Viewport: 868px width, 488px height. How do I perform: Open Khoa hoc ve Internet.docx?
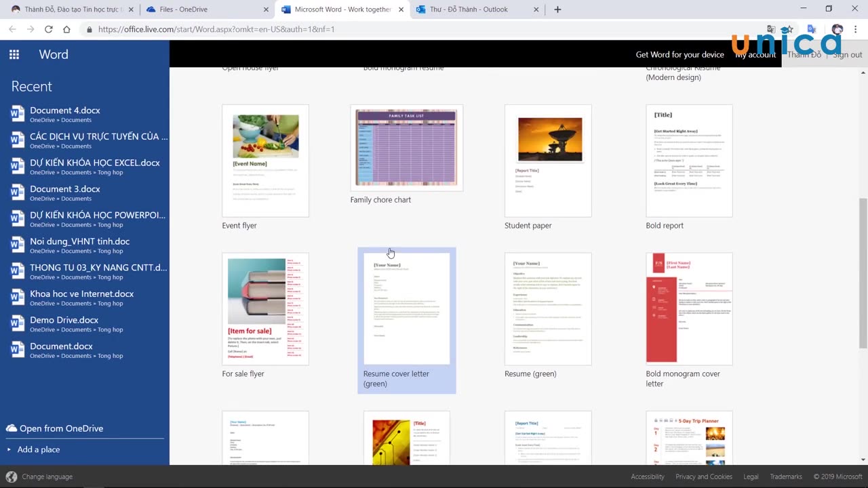point(85,298)
